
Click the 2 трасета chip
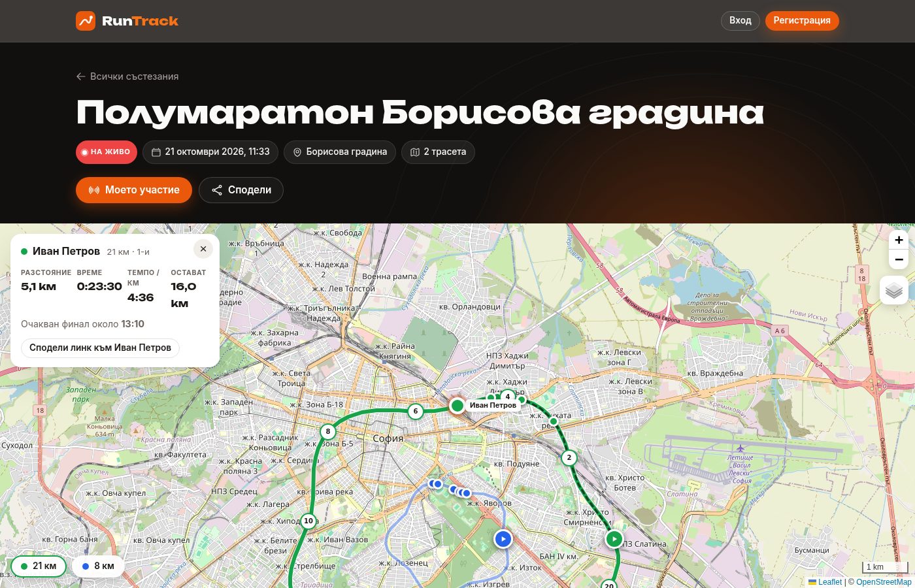tap(438, 152)
